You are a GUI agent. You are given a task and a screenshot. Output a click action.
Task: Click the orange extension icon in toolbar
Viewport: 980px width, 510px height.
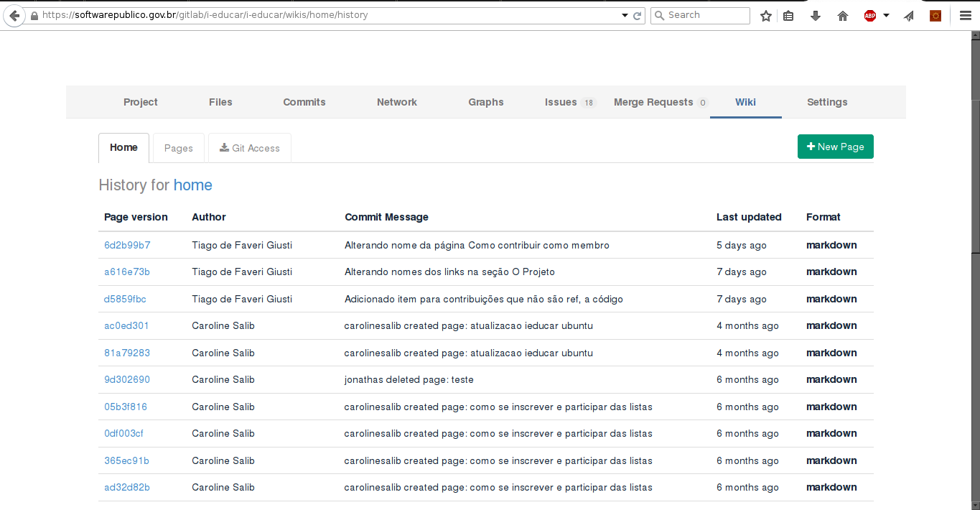(x=935, y=15)
